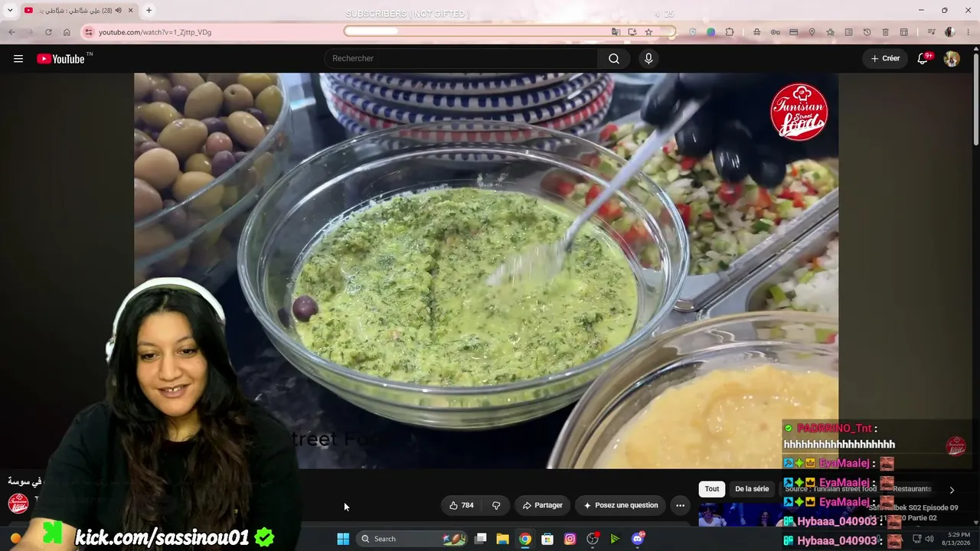This screenshot has height=551, width=980.
Task: Open Microsoft Store from the taskbar
Action: (x=547, y=539)
